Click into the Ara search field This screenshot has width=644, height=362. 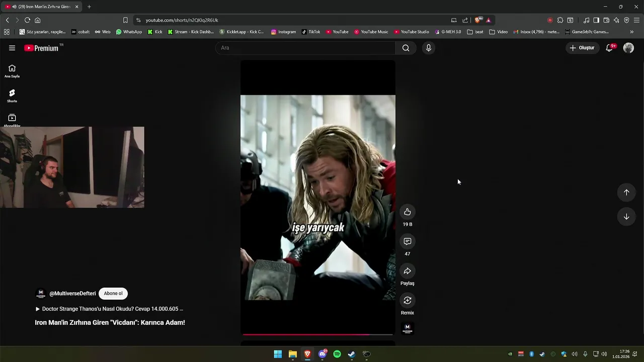pyautogui.click(x=305, y=48)
